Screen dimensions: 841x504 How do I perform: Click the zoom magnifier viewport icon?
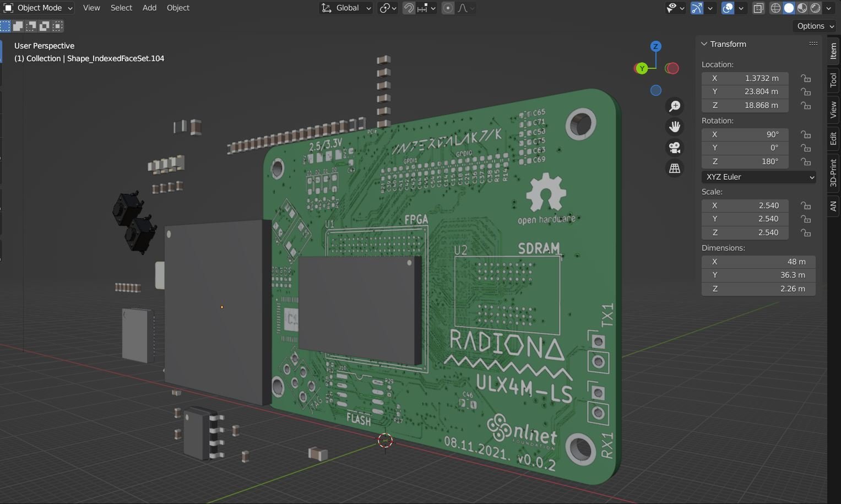pyautogui.click(x=675, y=106)
